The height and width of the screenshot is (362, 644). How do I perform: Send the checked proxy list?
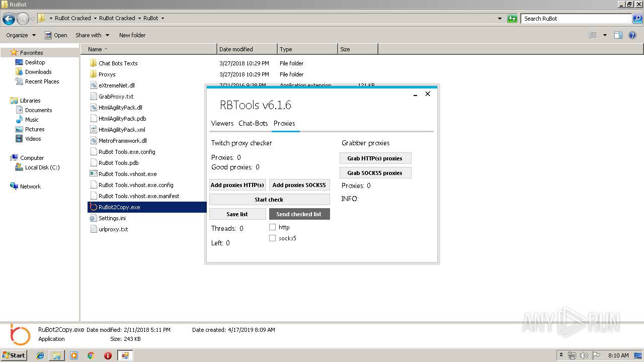(x=299, y=214)
